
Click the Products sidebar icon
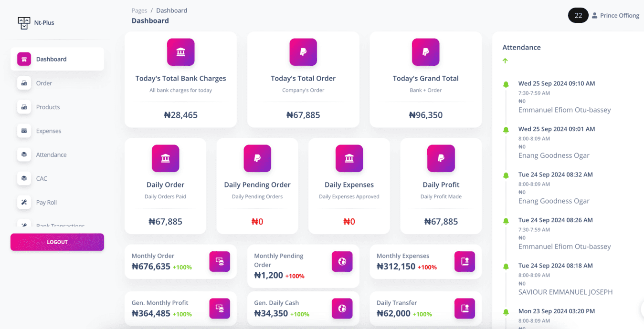pos(24,107)
